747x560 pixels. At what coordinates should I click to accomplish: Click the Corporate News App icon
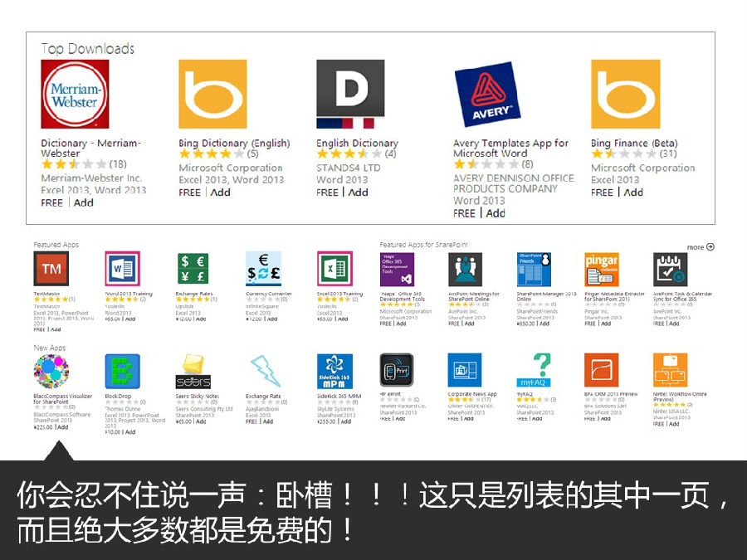click(x=466, y=370)
